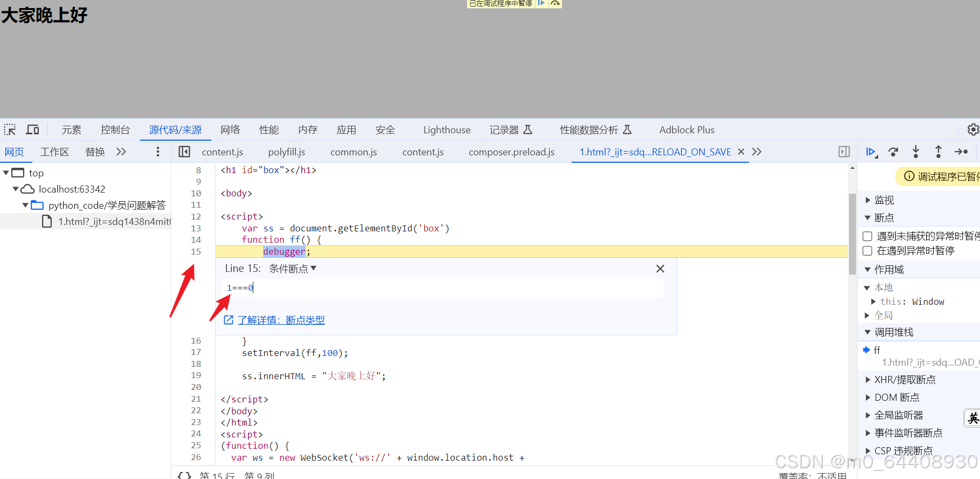Screen dimensions: 980x479
Task: Open the 性能数据分析 tab
Action: pos(595,129)
